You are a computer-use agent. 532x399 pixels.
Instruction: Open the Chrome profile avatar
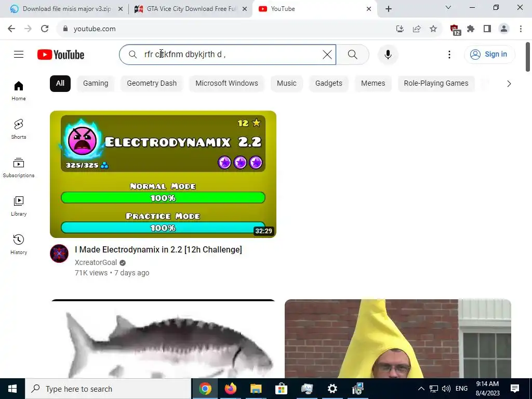[x=504, y=29]
